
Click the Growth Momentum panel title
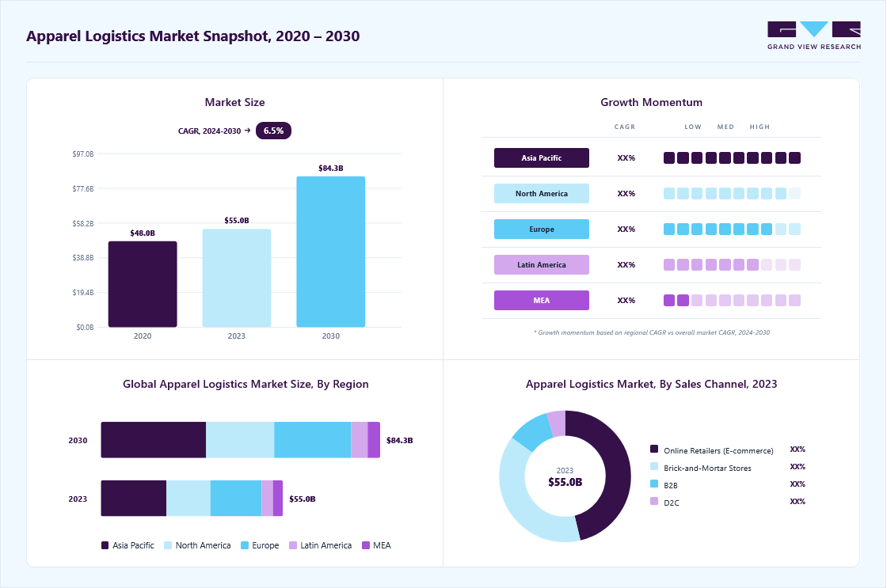651,102
